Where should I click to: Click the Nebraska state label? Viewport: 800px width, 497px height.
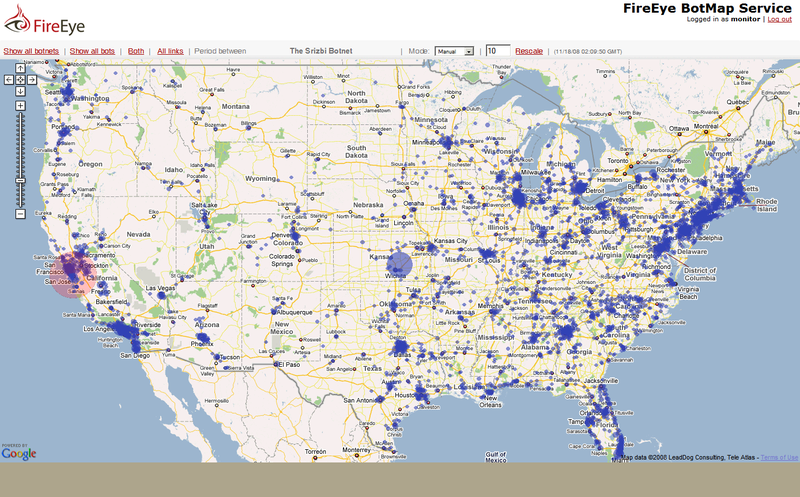368,205
